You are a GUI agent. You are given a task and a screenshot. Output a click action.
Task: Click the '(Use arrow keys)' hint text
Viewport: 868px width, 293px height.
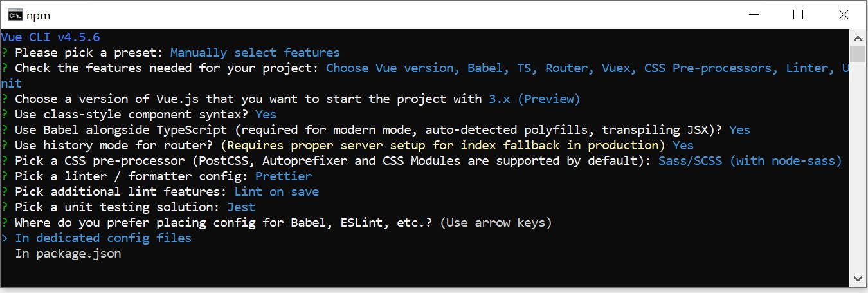[496, 223]
